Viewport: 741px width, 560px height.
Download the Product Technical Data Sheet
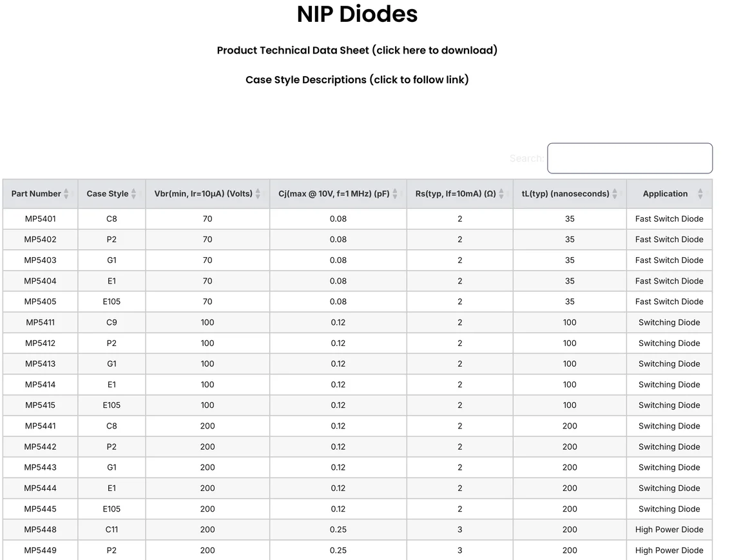pos(357,50)
